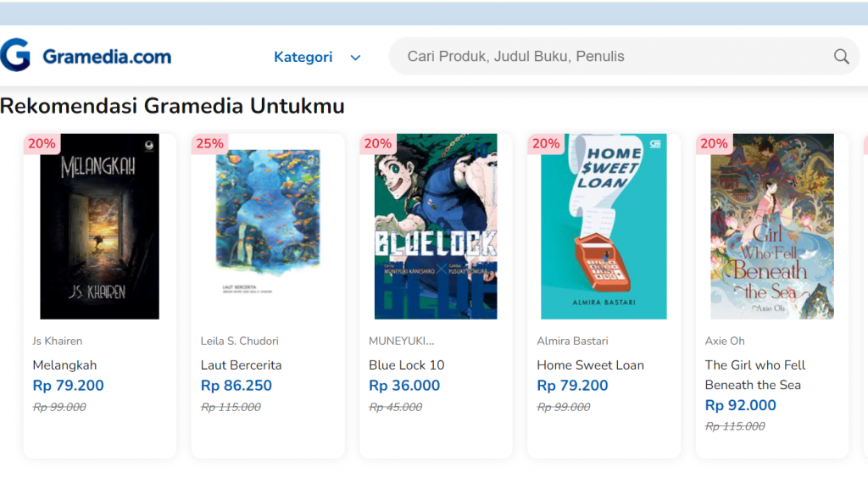This screenshot has height=495, width=868.
Task: Click the Laut Bercerita title link
Action: point(241,365)
